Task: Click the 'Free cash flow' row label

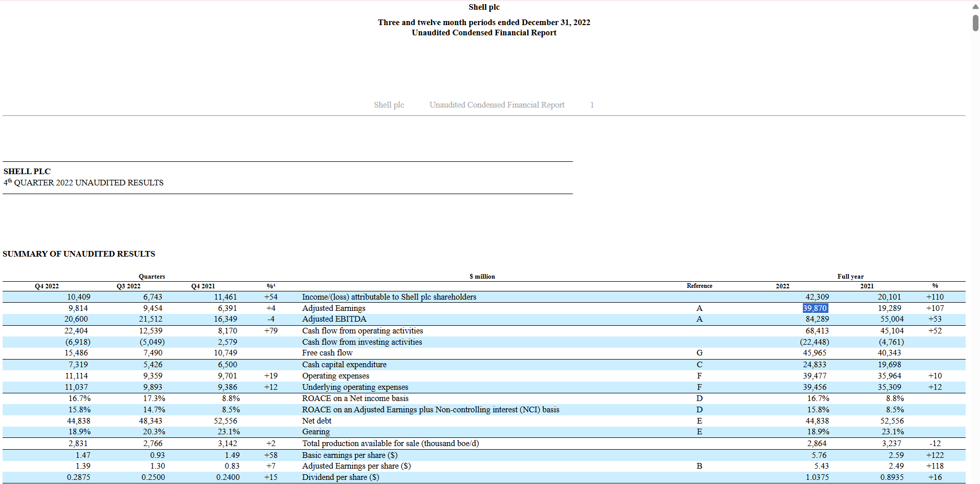Action: (327, 353)
